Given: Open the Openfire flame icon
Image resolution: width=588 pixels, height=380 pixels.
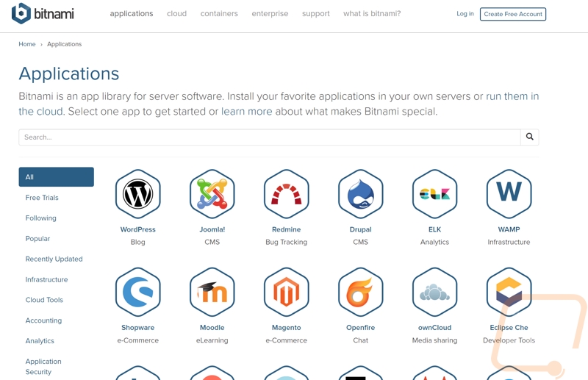Looking at the screenshot, I should click(x=360, y=293).
